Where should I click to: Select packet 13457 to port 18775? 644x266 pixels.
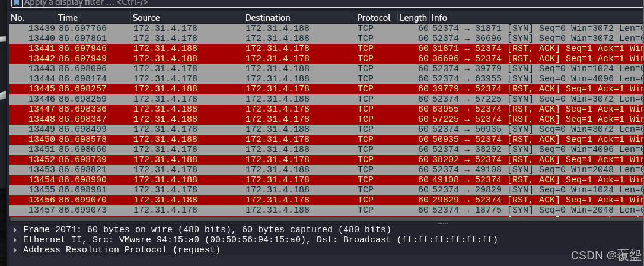pyautogui.click(x=237, y=210)
